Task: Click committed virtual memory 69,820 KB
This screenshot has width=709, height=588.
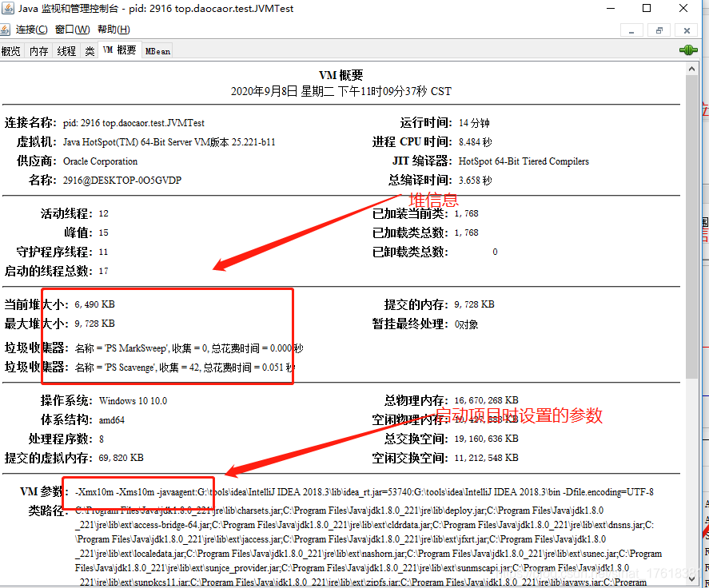Action: click(x=121, y=458)
